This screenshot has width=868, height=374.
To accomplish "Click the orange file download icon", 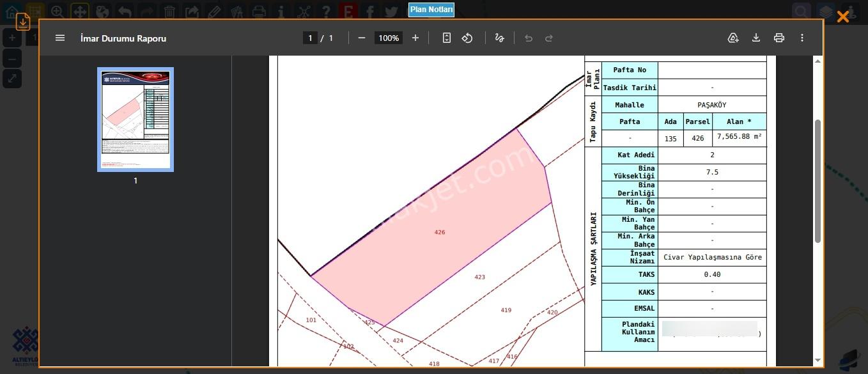I will click(23, 21).
